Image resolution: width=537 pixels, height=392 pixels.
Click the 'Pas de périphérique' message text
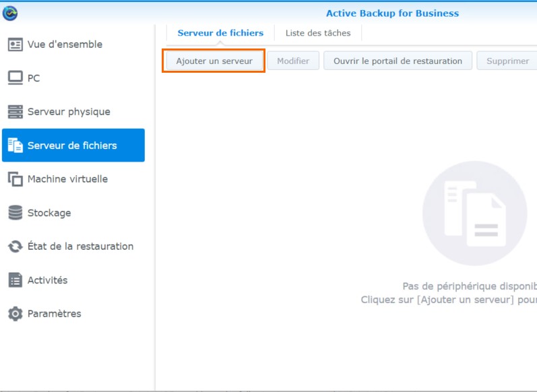(469, 286)
